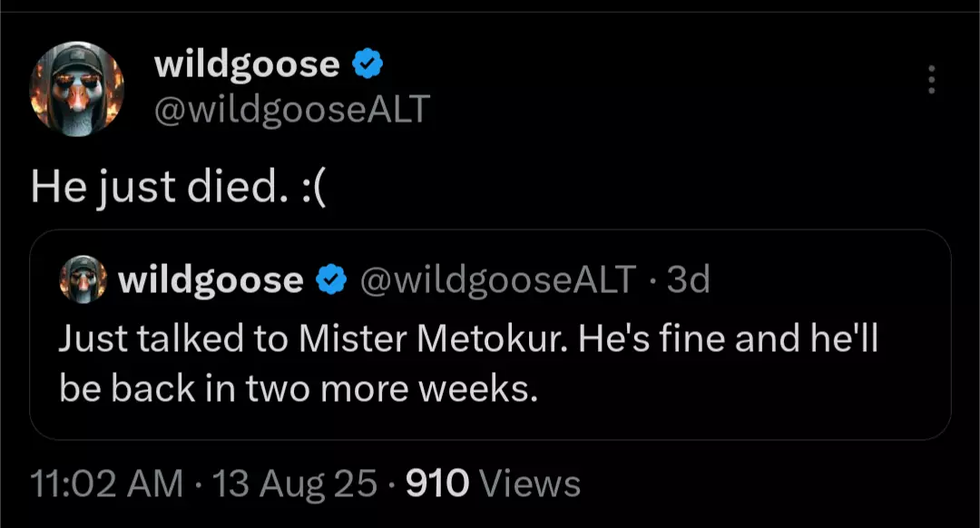Click the 910 view count number
This screenshot has width=980, height=528.
[437, 483]
